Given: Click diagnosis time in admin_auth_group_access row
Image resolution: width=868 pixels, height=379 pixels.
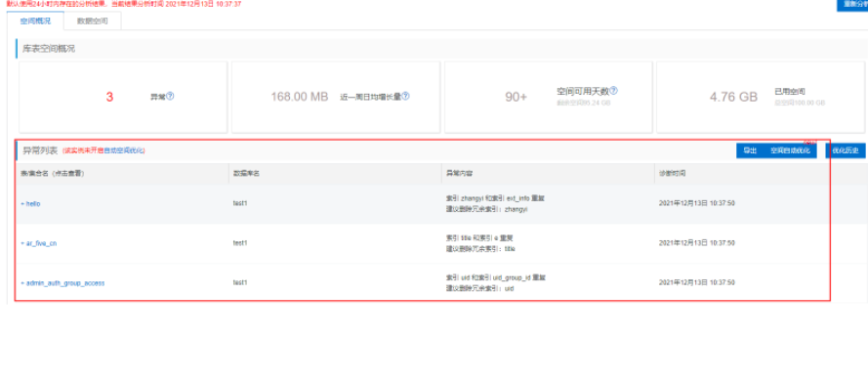Looking at the screenshot, I should (697, 283).
